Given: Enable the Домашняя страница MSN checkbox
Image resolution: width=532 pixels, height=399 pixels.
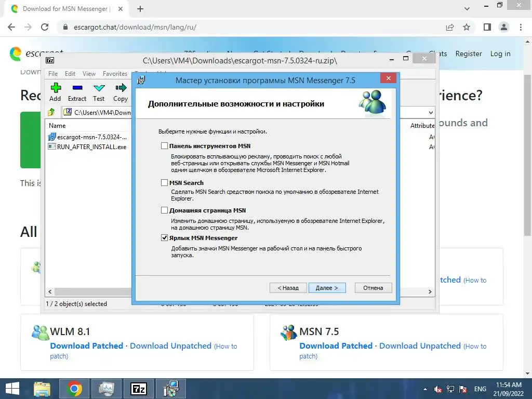Looking at the screenshot, I should coord(164,210).
